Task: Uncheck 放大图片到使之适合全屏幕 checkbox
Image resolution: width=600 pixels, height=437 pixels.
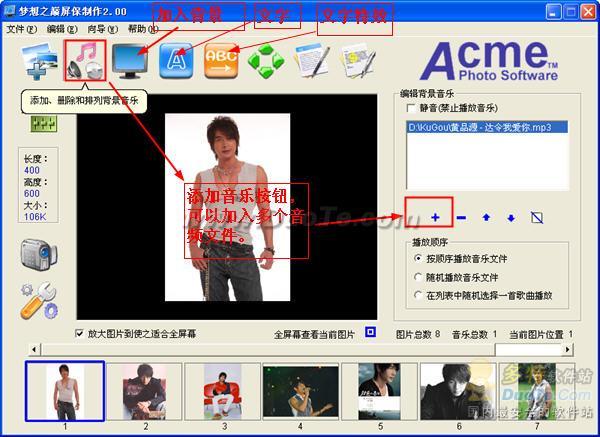Action: pyautogui.click(x=79, y=333)
